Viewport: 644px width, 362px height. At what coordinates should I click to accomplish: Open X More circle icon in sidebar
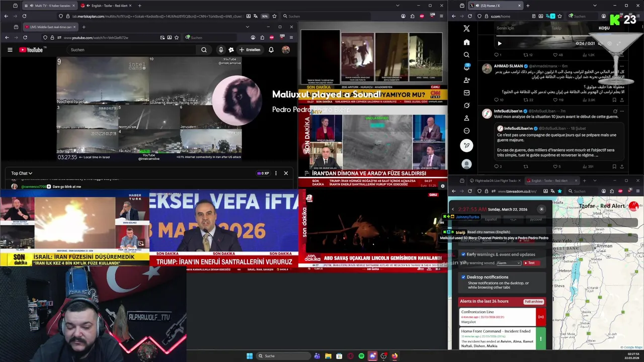(x=466, y=131)
